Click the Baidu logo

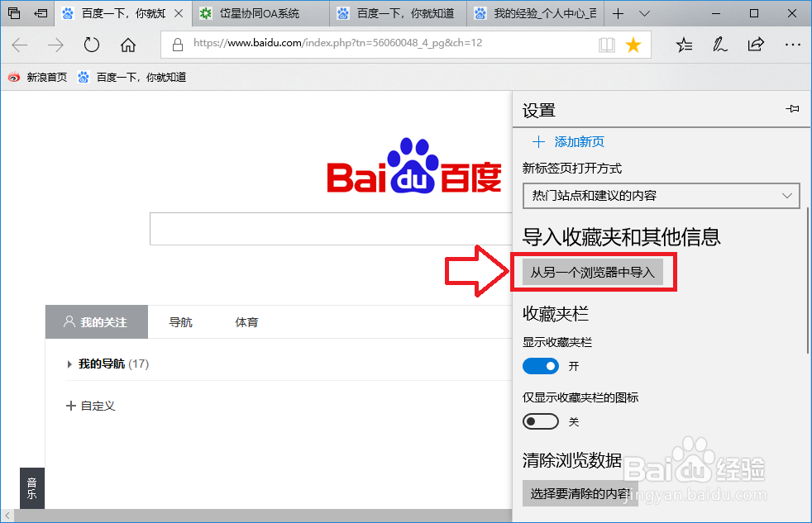(x=414, y=165)
